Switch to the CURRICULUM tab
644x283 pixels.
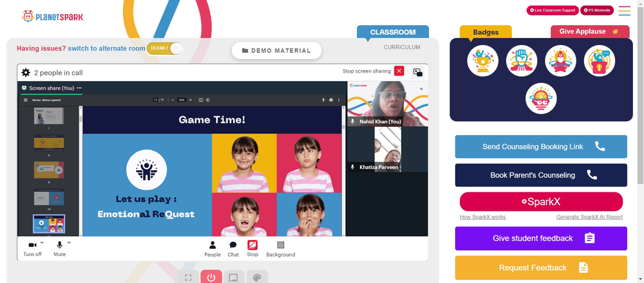coord(402,47)
